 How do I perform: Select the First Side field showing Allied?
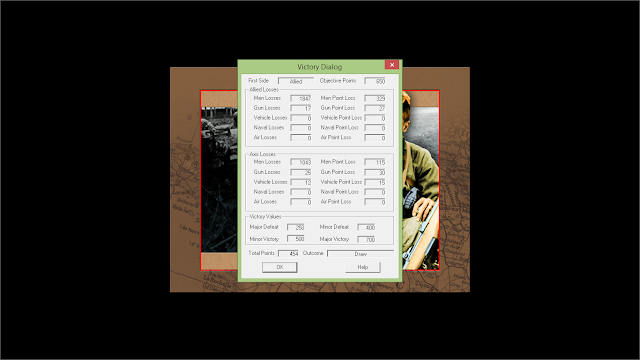[296, 81]
